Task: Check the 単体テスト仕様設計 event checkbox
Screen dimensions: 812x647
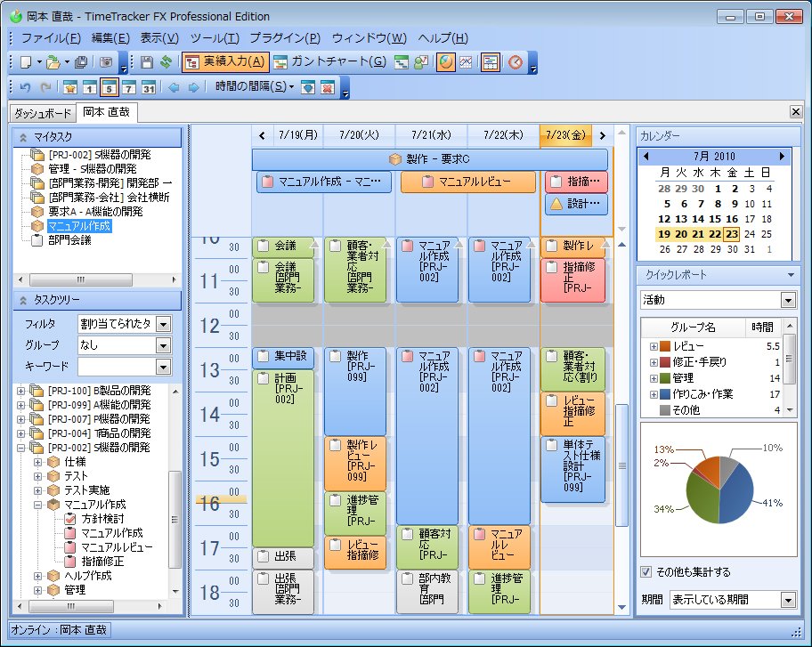Action: [x=552, y=445]
